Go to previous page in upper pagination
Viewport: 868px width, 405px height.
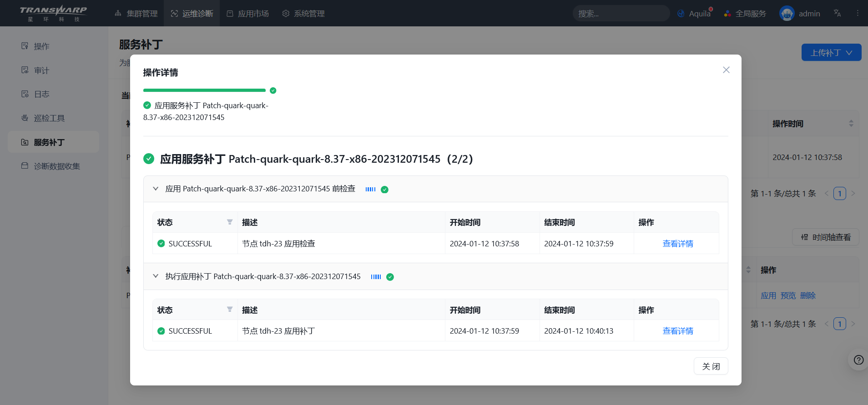[x=827, y=193]
